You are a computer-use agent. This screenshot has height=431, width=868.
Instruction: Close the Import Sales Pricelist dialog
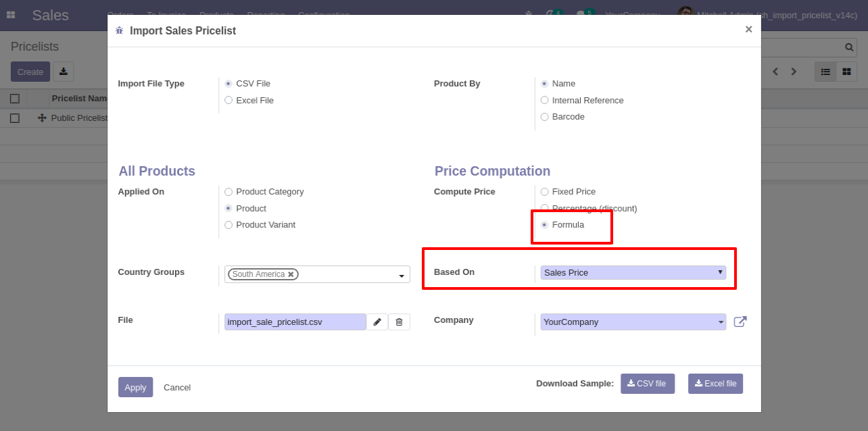point(748,29)
